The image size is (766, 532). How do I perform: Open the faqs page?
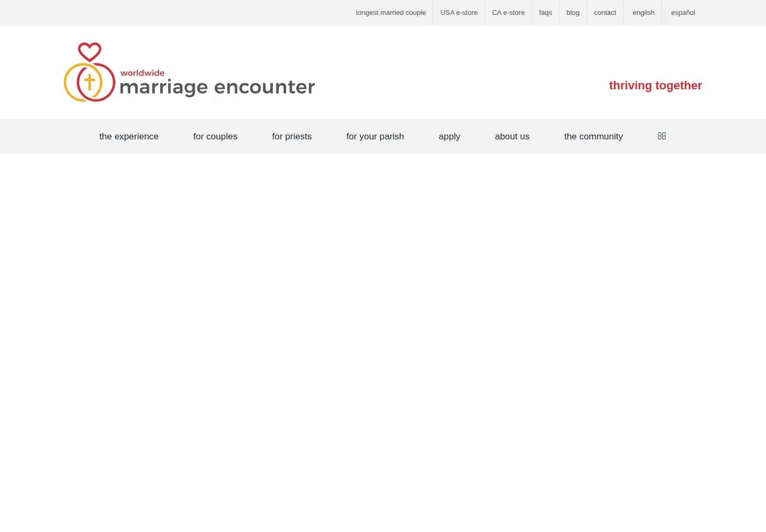coord(546,13)
